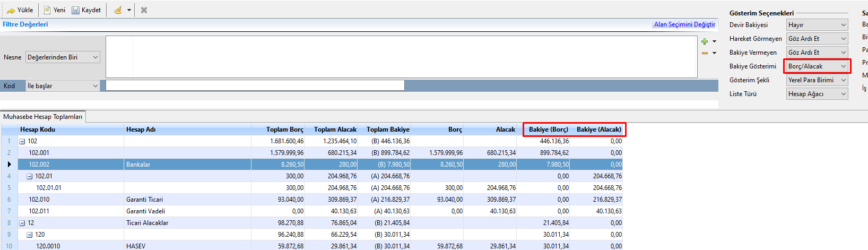This screenshot has height=250, width=868.
Task: Sort by Toplam Borç column header
Action: click(x=284, y=130)
